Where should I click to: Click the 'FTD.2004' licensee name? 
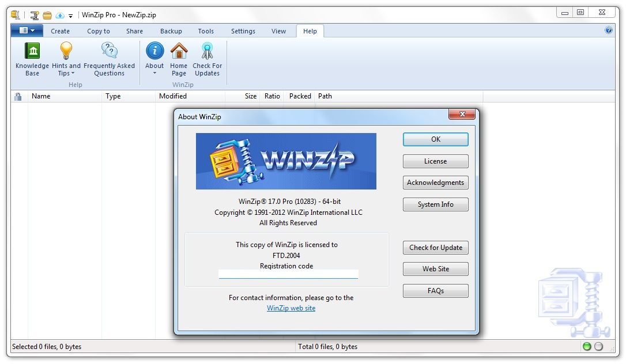point(286,256)
